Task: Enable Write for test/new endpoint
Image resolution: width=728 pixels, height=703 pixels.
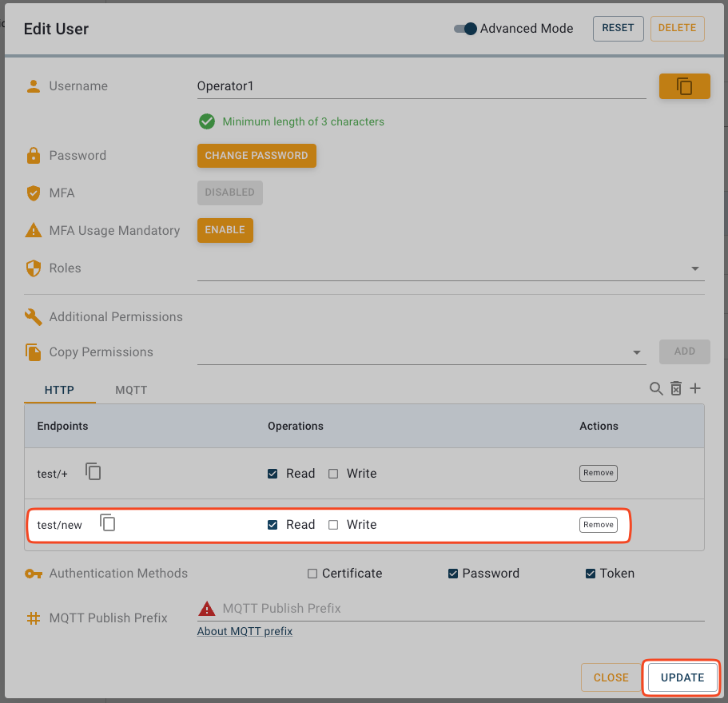Action: [334, 525]
